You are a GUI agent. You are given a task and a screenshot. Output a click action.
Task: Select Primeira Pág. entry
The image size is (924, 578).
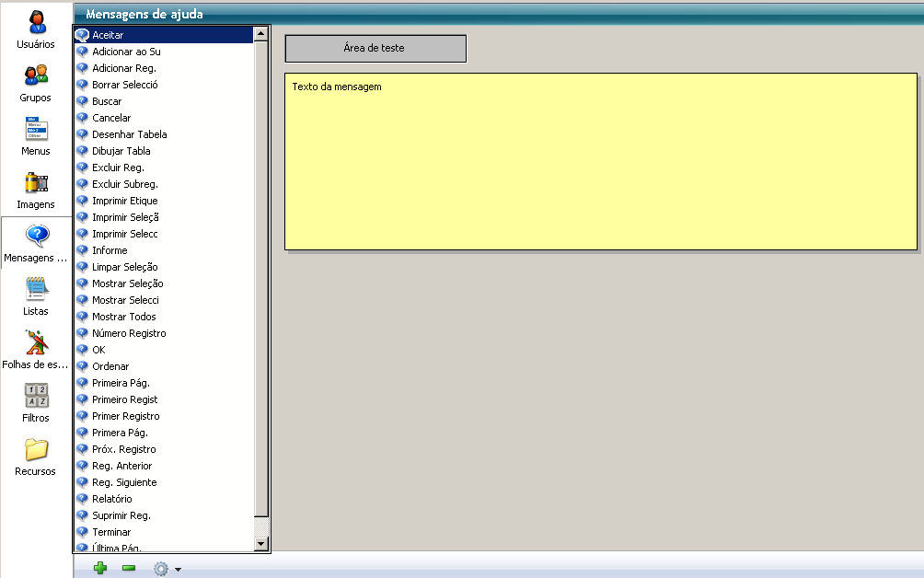pos(164,382)
